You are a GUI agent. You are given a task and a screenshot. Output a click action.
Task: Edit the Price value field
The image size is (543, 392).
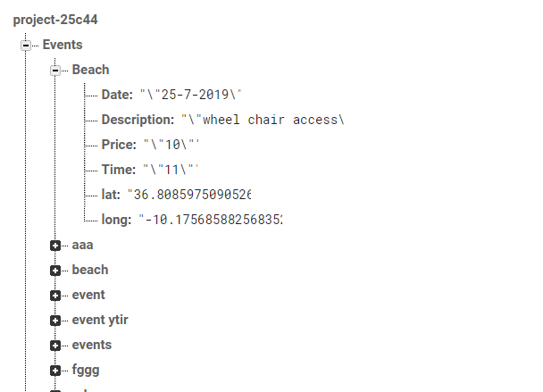click(x=171, y=145)
